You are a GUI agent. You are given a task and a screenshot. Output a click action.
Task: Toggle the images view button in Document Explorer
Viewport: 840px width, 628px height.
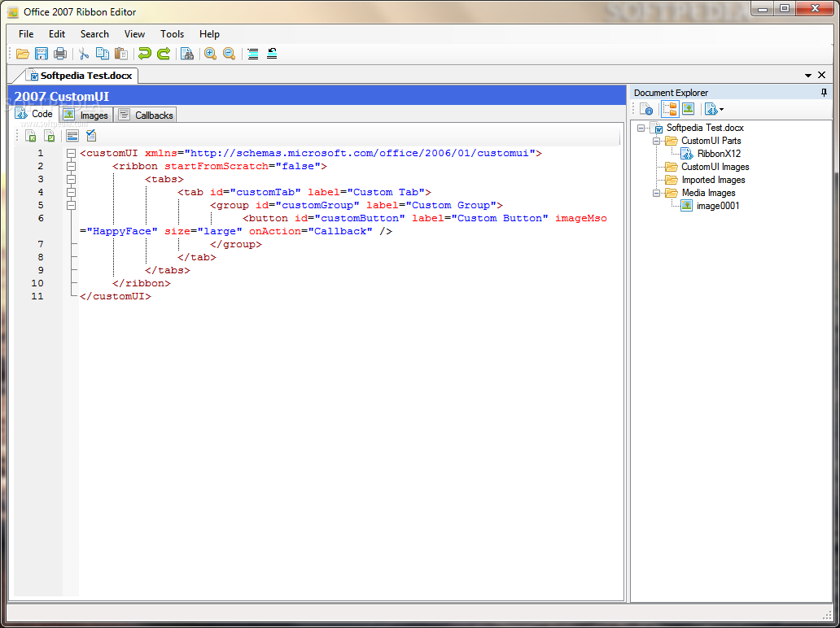(689, 109)
